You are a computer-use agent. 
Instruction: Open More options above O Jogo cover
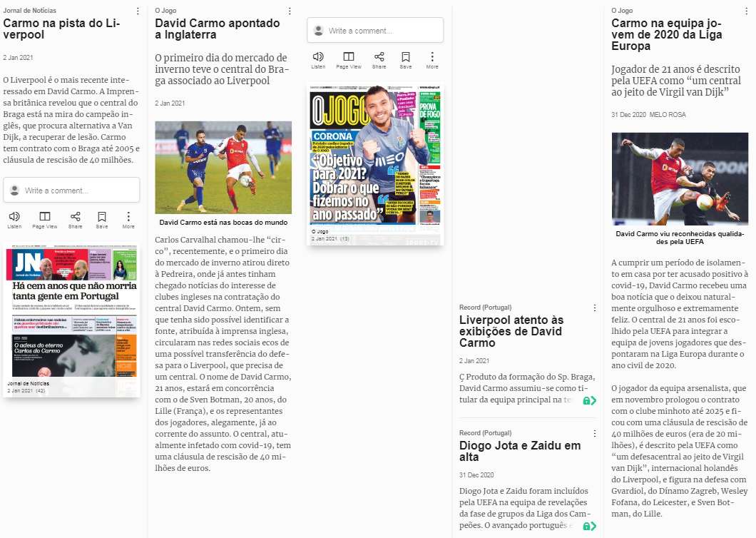coord(432,57)
